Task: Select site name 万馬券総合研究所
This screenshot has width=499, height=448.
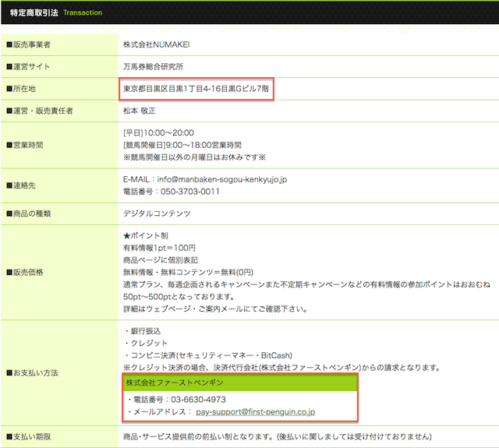Action: click(153, 66)
